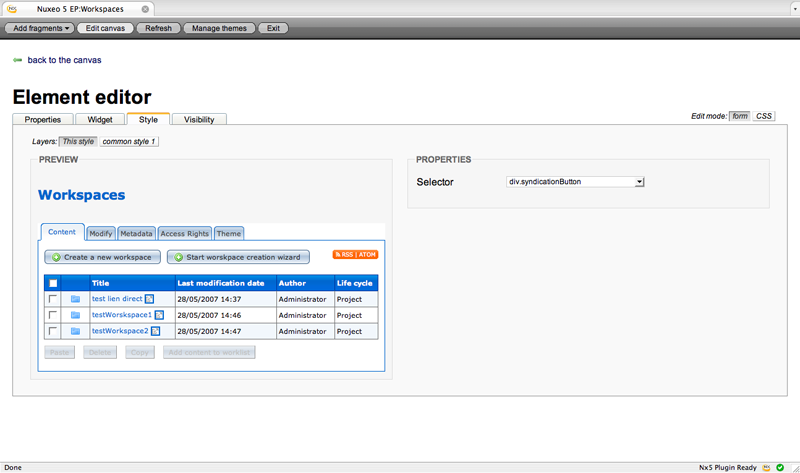Select the This style layer
800x473 pixels.
point(78,141)
